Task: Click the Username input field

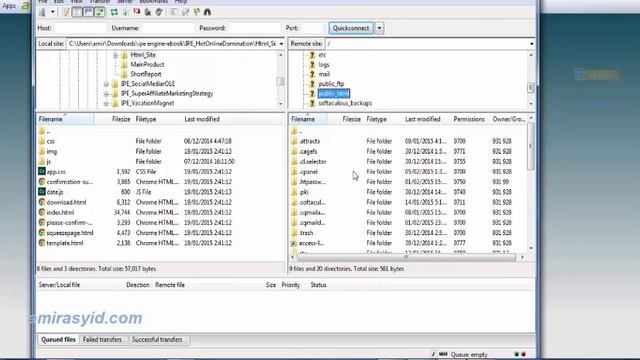Action: coord(168,28)
